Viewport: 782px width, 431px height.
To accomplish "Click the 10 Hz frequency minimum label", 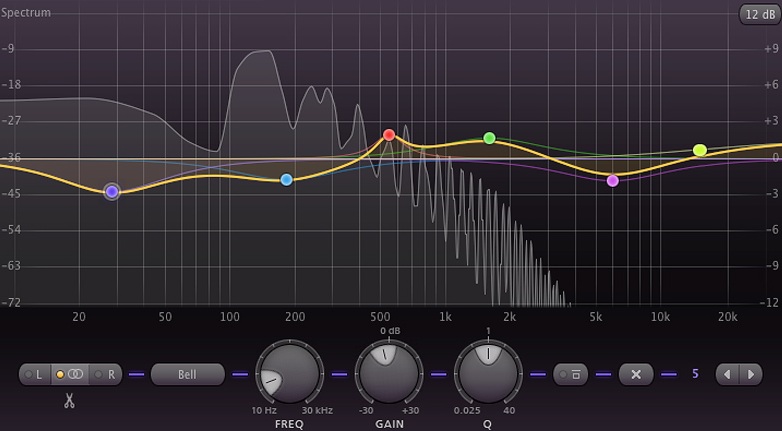I will 264,411.
